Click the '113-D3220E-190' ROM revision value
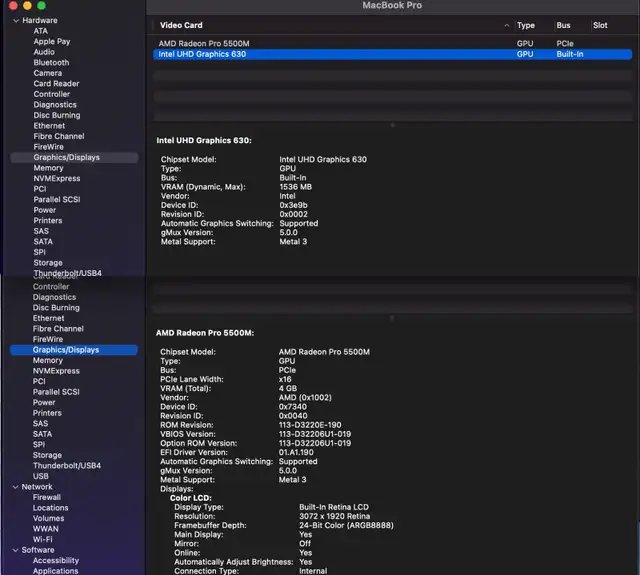The width and height of the screenshot is (640, 575). pyautogui.click(x=310, y=425)
